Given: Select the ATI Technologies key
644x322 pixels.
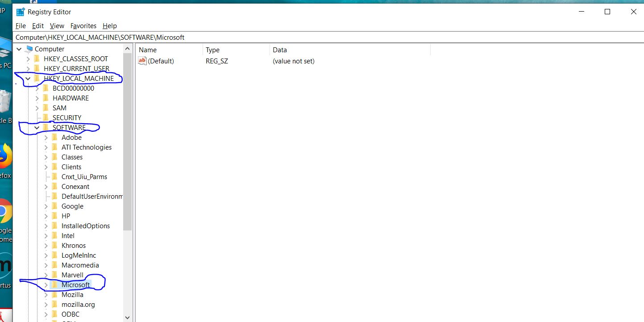Looking at the screenshot, I should [x=87, y=147].
